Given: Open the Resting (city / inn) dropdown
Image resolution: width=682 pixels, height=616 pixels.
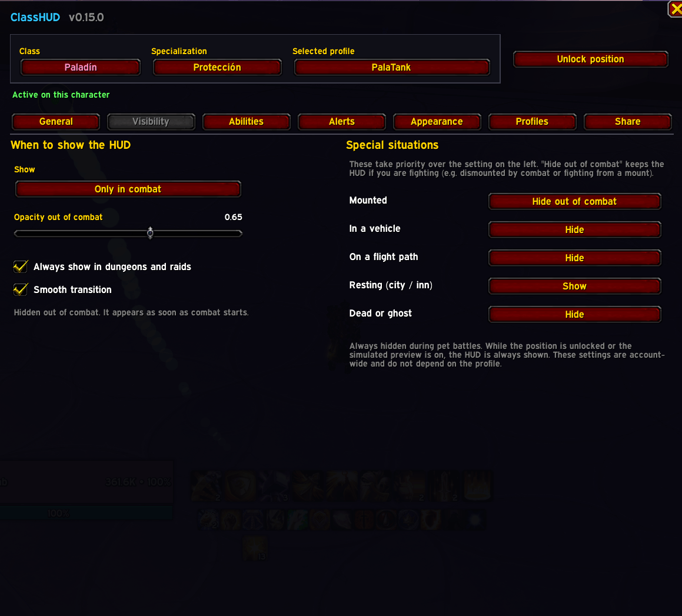Looking at the screenshot, I should [x=574, y=287].
